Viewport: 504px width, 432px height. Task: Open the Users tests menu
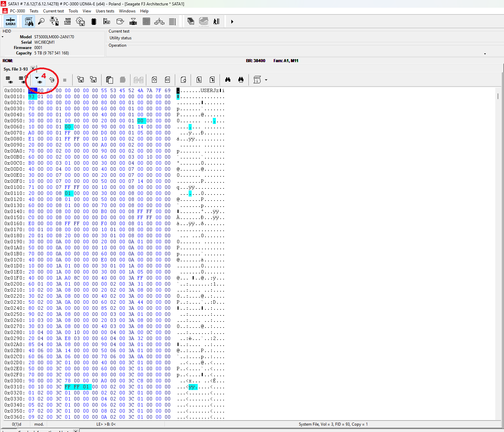coord(105,11)
